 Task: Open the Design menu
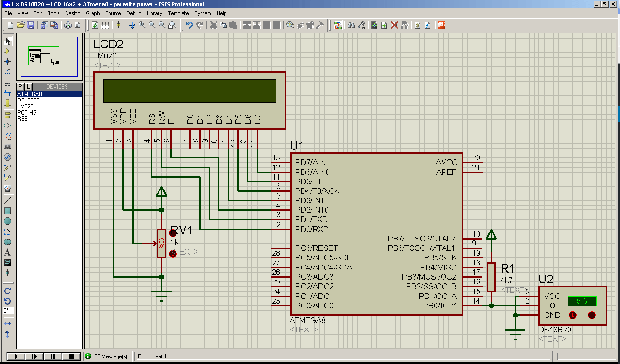click(x=73, y=13)
